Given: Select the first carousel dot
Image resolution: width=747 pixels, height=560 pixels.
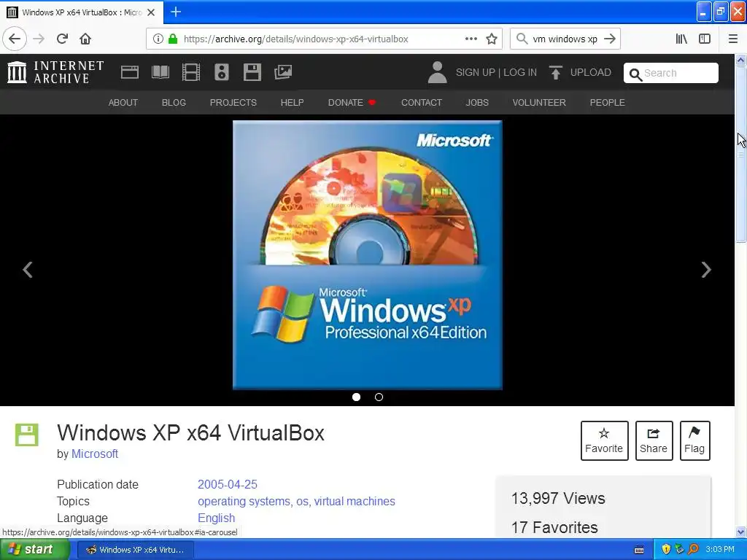Looking at the screenshot, I should pyautogui.click(x=356, y=397).
